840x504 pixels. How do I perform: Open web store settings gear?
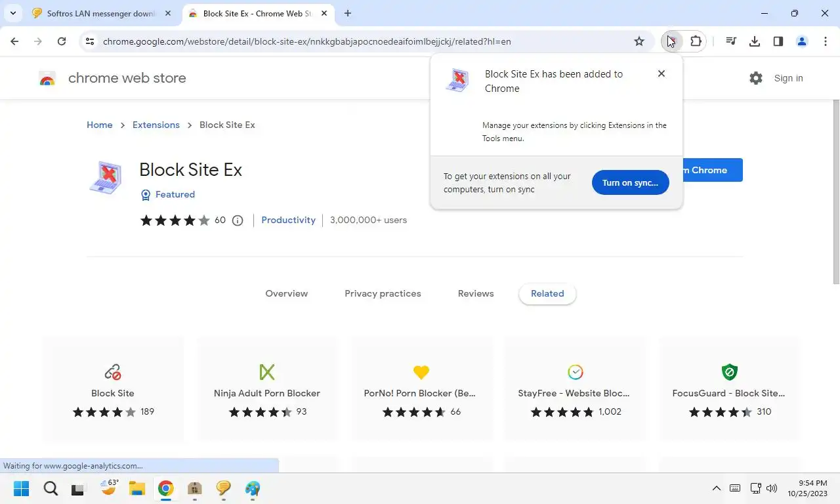click(756, 78)
